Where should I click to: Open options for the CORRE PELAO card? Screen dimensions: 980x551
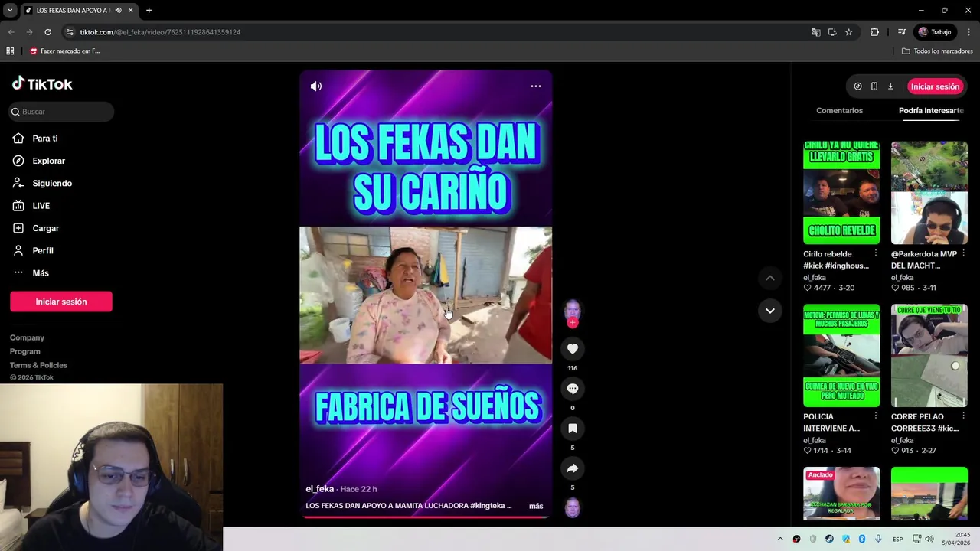(x=963, y=416)
